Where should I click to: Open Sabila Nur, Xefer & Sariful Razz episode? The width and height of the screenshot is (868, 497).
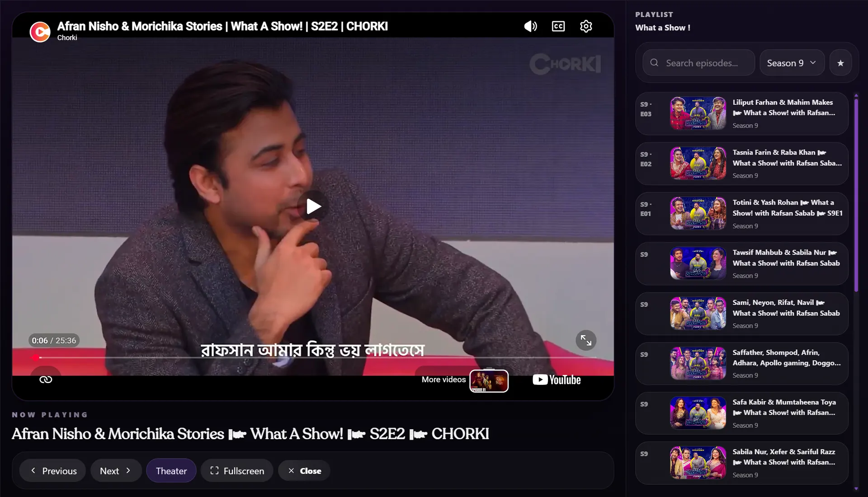[742, 463]
